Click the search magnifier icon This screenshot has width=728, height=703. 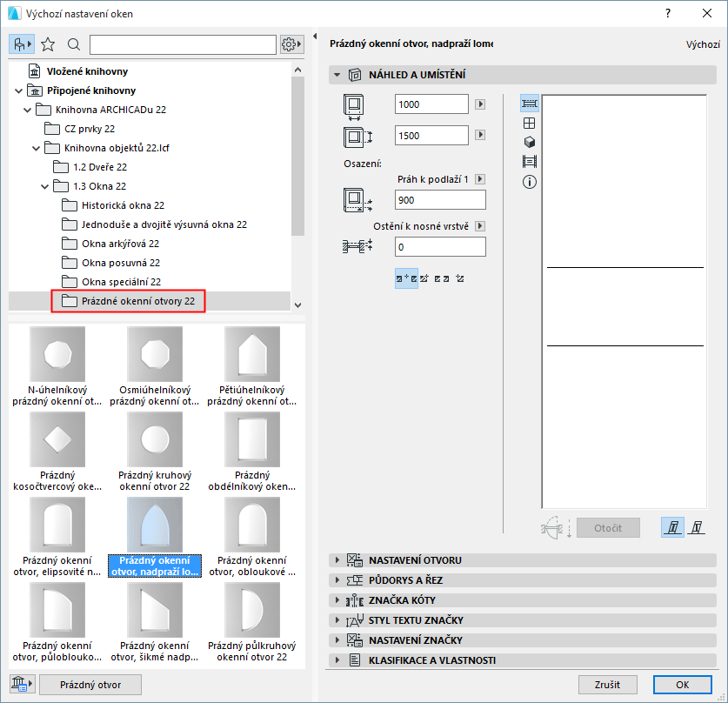[x=73, y=44]
